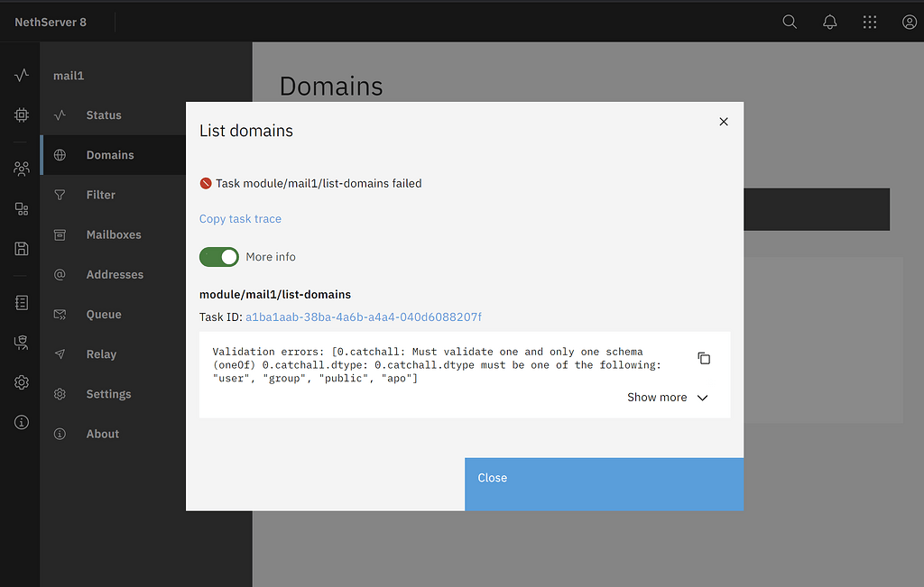Open the Task ID link a1ba1aab

click(x=363, y=316)
